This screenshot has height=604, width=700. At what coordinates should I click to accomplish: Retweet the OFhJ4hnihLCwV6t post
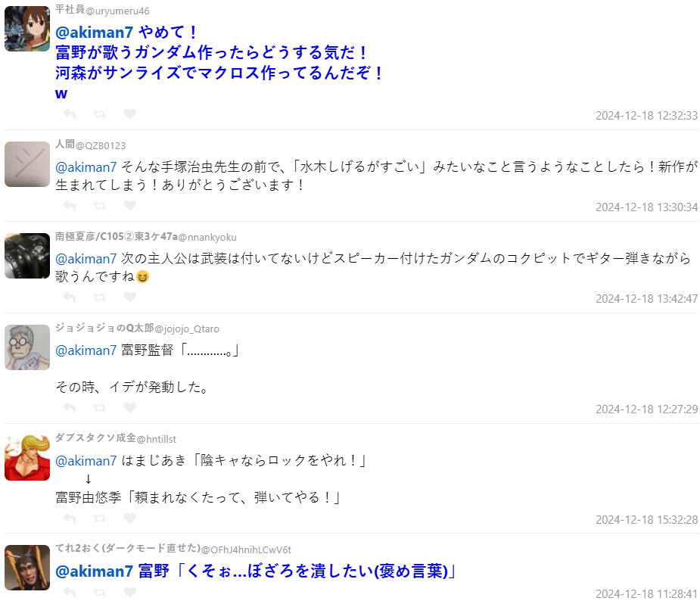click(x=100, y=592)
